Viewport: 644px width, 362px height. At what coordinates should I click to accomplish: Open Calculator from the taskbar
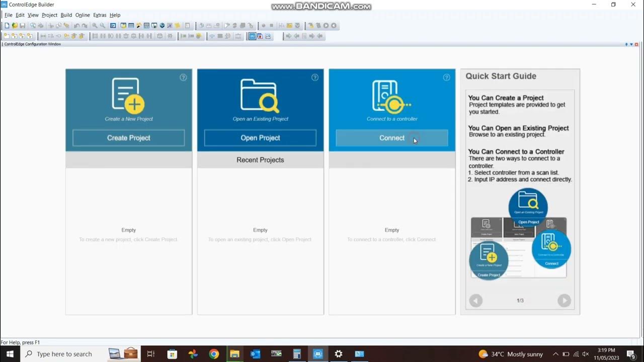pyautogui.click(x=297, y=354)
